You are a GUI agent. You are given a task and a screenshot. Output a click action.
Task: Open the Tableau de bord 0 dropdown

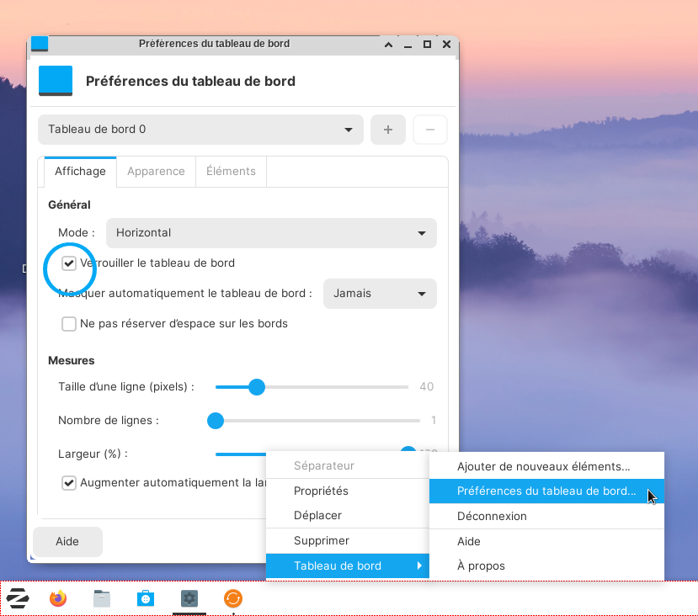pos(200,130)
